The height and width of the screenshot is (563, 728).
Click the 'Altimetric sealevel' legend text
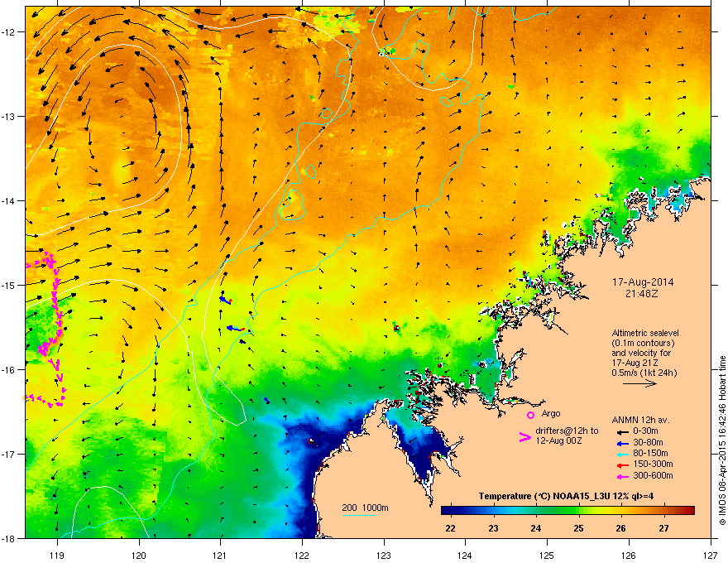click(x=645, y=333)
